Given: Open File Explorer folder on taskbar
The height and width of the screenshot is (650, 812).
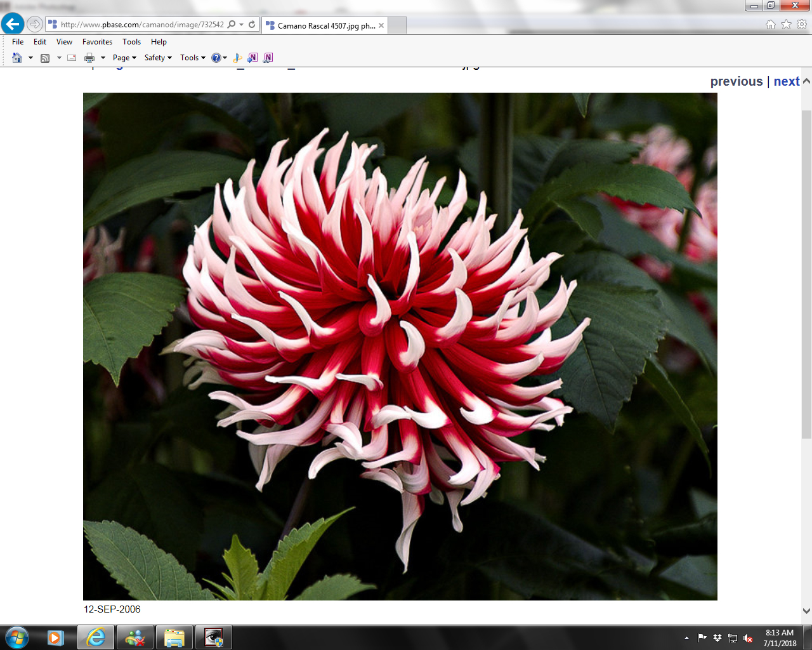Looking at the screenshot, I should tap(174, 637).
